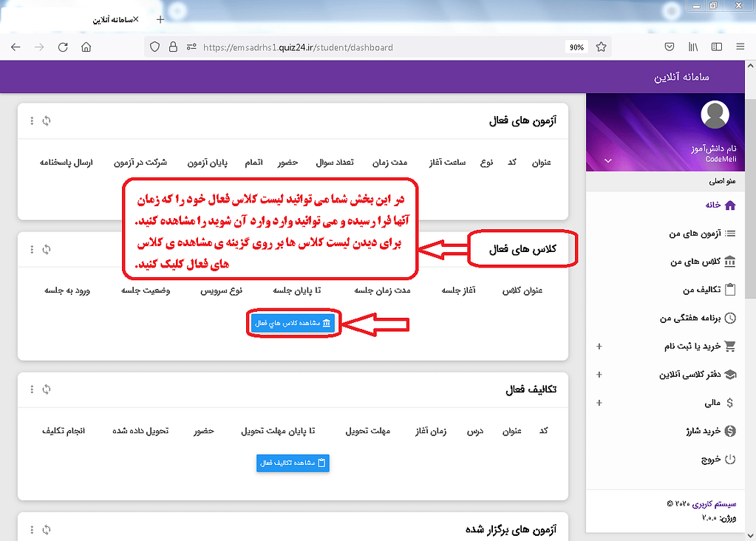Image resolution: width=756 pixels, height=541 pixels.
Task: Refresh the تکالیف فعال panel
Action: click(47, 389)
